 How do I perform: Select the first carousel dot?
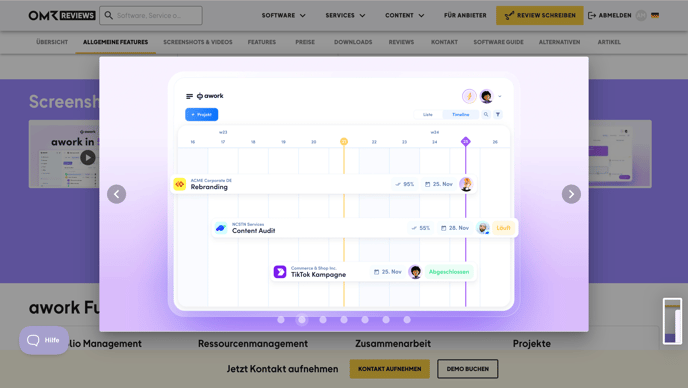(281, 320)
